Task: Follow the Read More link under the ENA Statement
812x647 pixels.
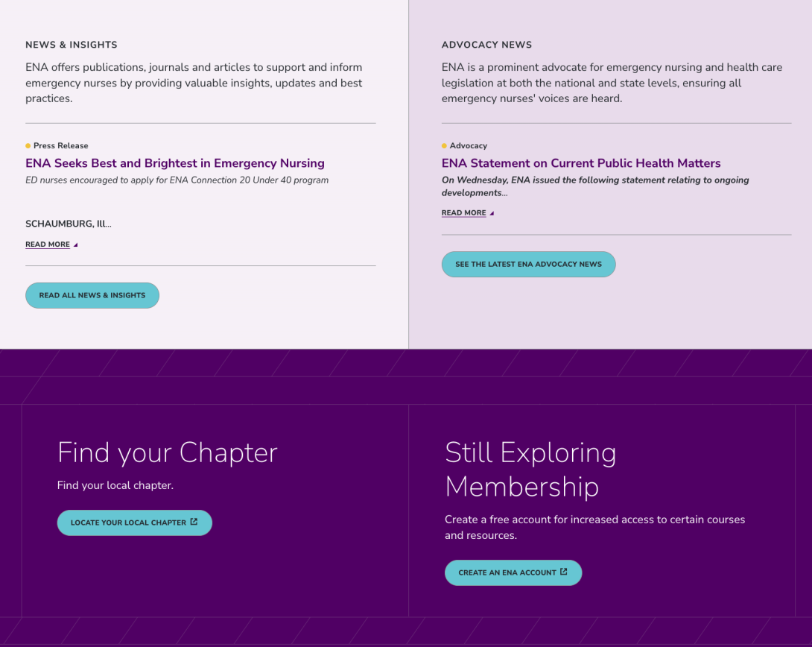Action: point(463,213)
